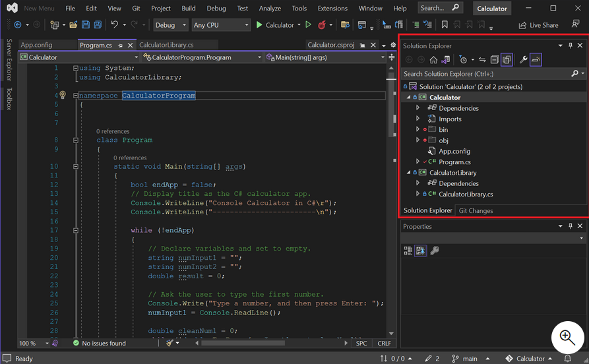The width and height of the screenshot is (589, 364).
Task: Open the Debug configuration dropdown
Action: tap(170, 25)
